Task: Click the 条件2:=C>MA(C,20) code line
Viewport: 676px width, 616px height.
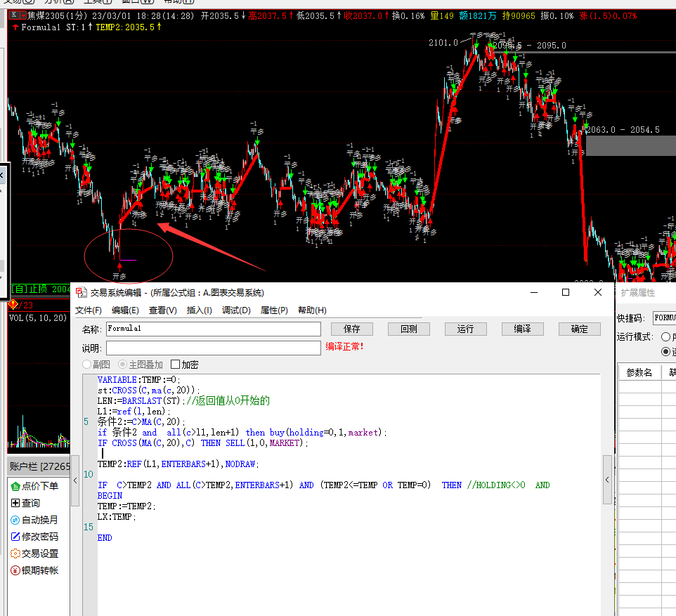Action: [x=141, y=421]
